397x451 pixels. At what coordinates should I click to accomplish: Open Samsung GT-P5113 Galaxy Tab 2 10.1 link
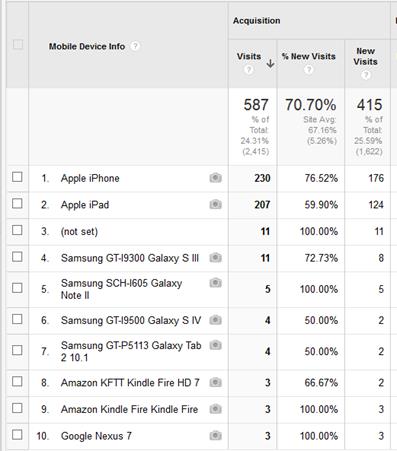131,351
